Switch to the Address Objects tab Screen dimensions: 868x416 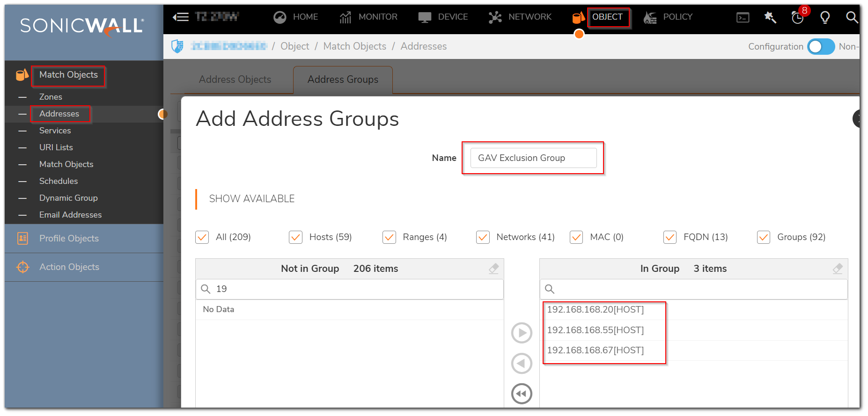235,80
